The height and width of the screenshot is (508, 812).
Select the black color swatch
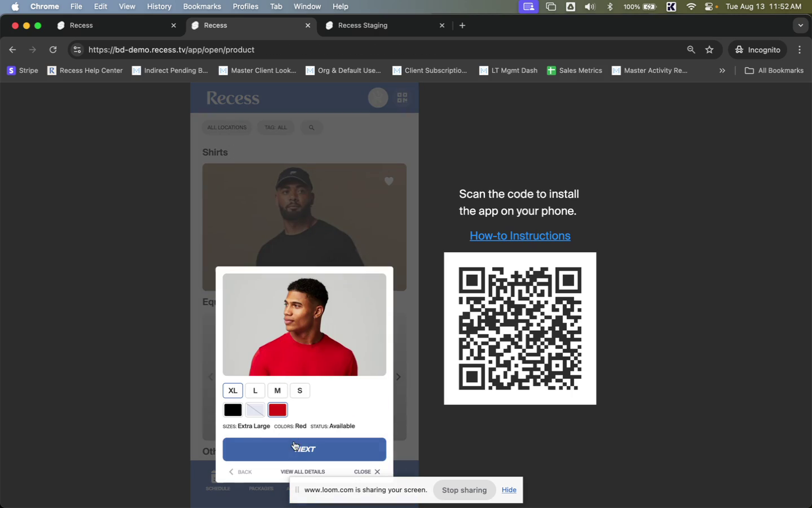tap(233, 410)
